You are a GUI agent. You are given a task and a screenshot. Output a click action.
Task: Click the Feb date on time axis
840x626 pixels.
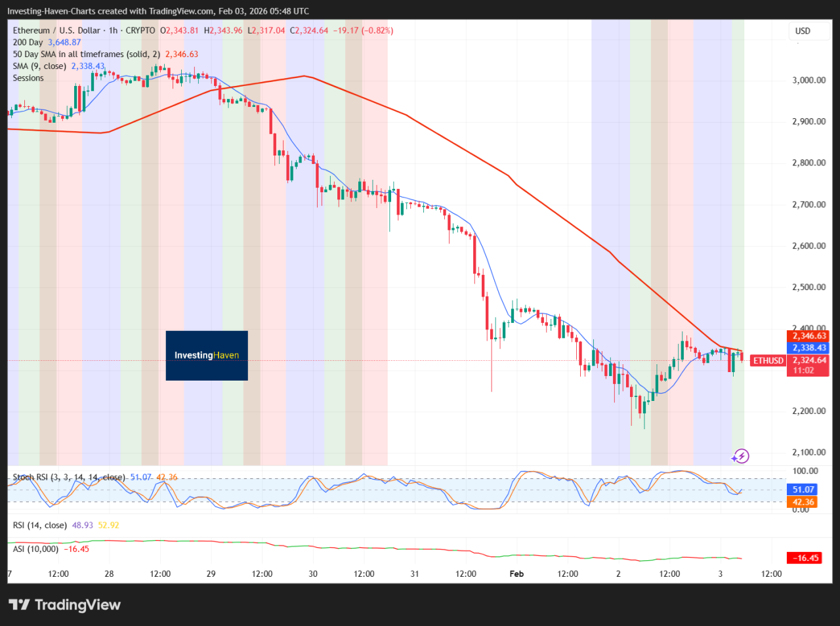(516, 574)
